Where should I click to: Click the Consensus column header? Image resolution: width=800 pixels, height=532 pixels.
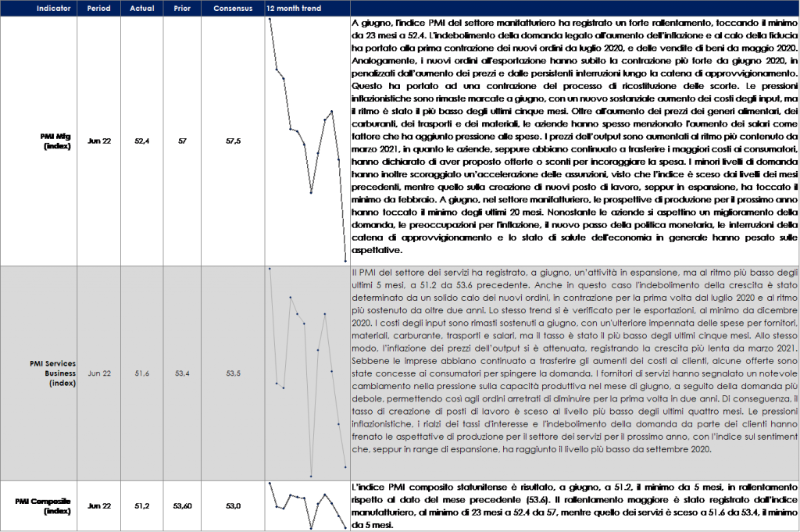click(232, 9)
